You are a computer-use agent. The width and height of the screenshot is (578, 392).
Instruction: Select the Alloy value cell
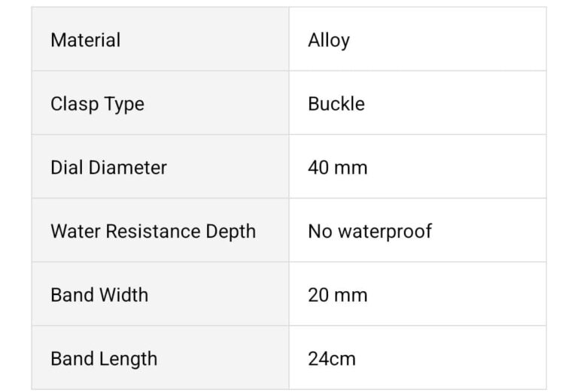[329, 40]
